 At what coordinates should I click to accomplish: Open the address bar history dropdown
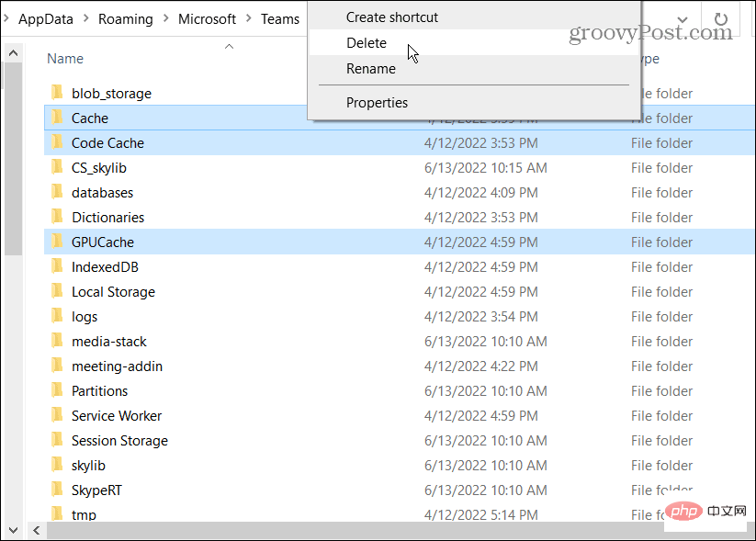683,19
